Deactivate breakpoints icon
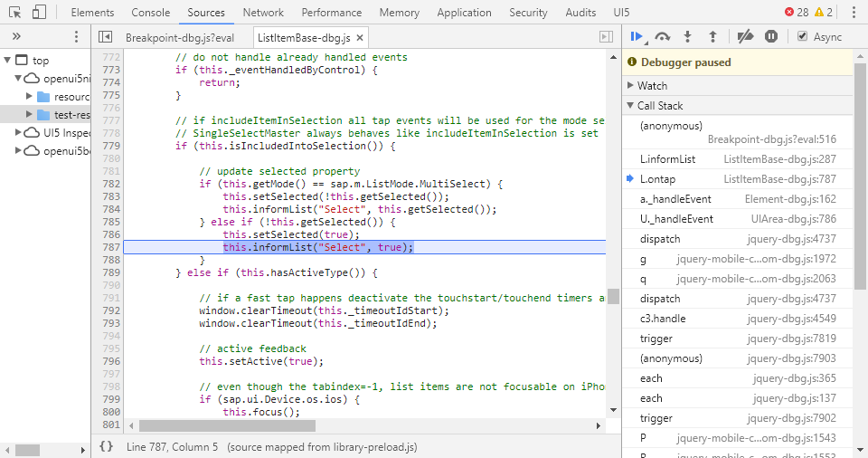 745,36
